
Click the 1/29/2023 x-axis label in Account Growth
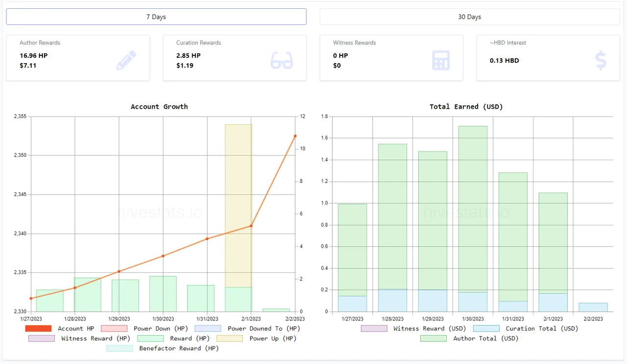click(119, 319)
